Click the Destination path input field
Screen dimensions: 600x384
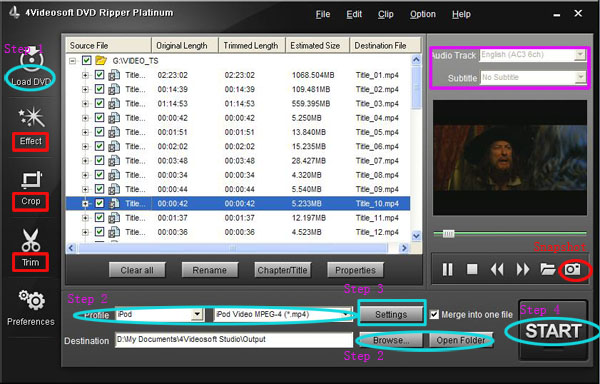(234, 340)
